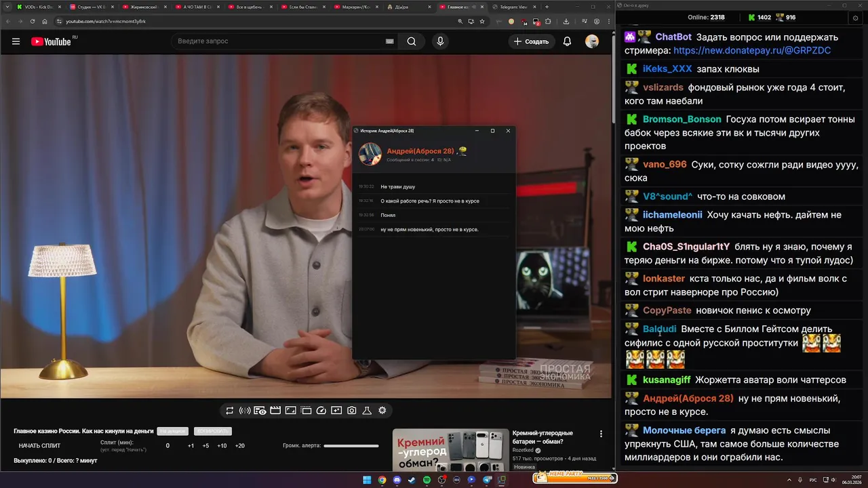
Task: Open a new browser tab with plus
Action: [547, 7]
